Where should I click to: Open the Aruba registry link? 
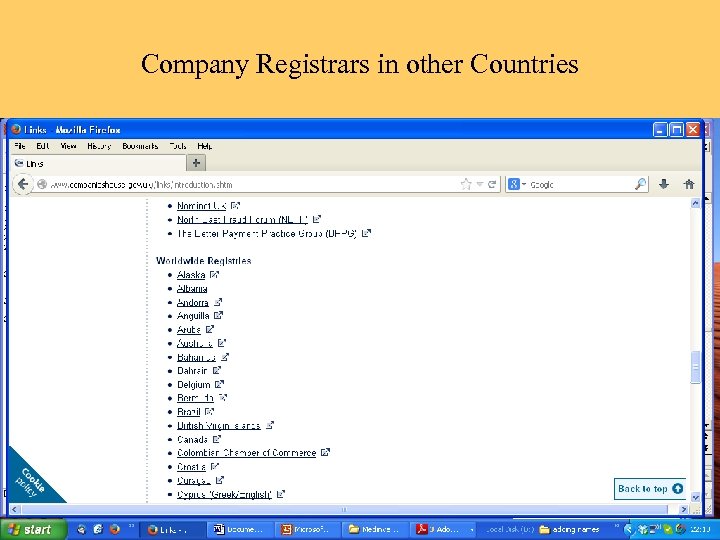tap(189, 330)
